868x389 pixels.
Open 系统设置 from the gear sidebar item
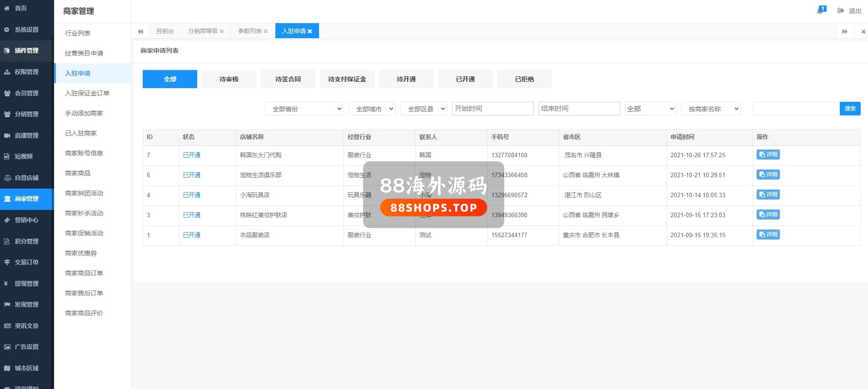26,30
